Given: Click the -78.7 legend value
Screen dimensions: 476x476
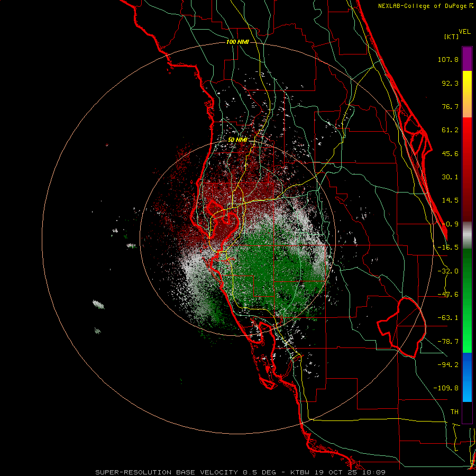Looking at the screenshot, I should [448, 342].
